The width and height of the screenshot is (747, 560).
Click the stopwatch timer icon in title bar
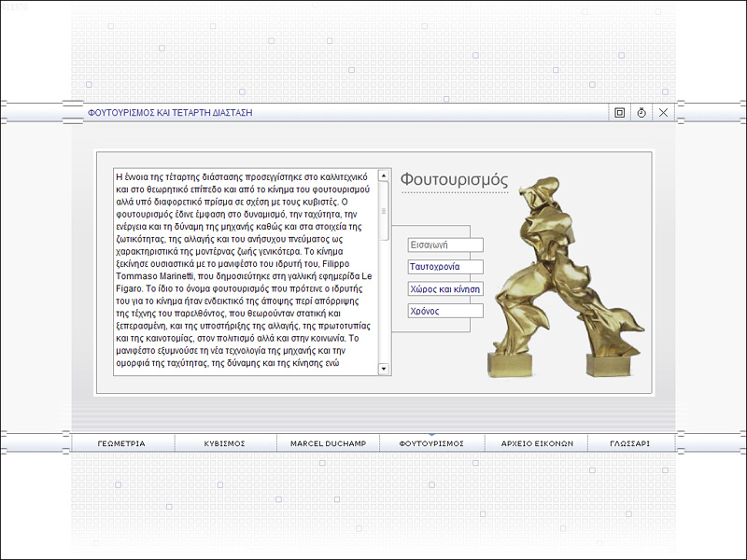(x=641, y=113)
